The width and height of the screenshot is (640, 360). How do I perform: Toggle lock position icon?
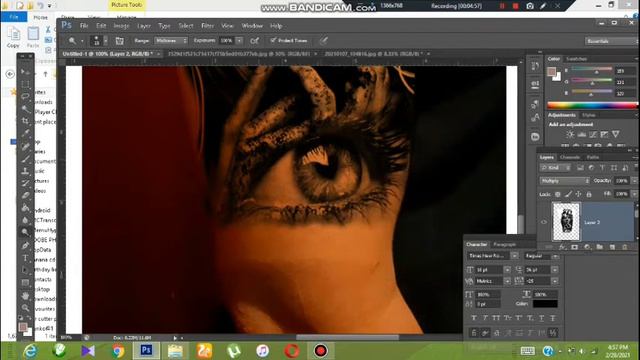tap(578, 194)
